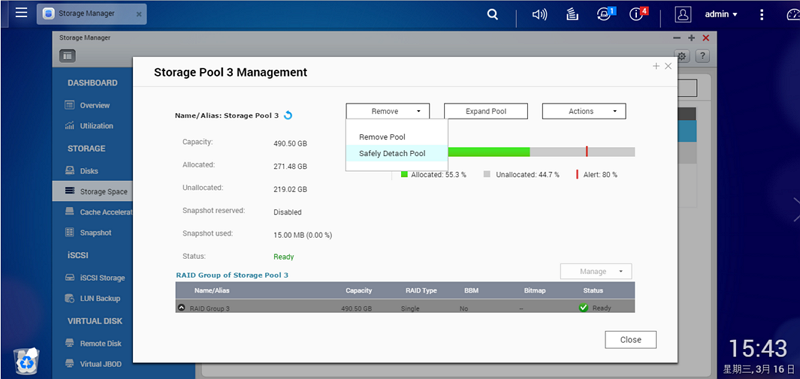Open the Recycle Bin desktop icon

(27, 361)
